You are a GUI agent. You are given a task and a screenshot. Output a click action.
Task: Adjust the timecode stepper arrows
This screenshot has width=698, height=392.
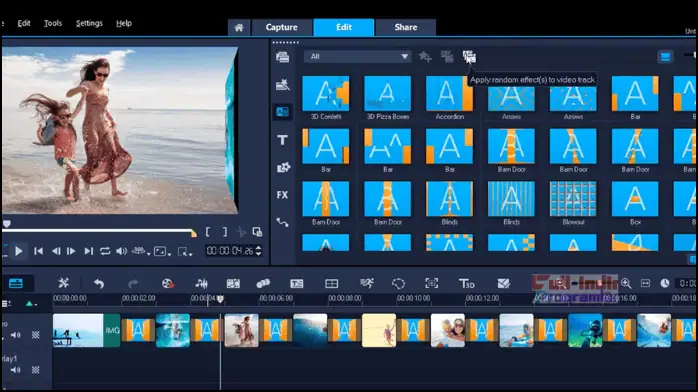259,251
